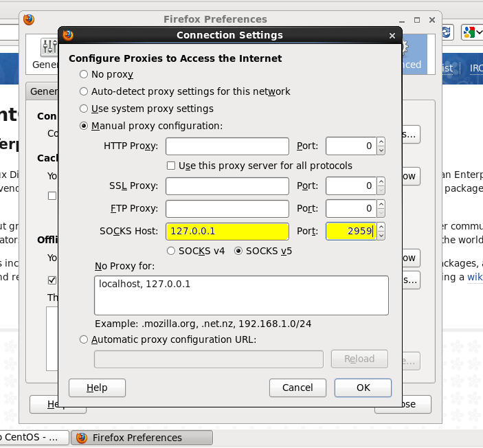Click the Firefox icon in Connection Settings title bar
The height and width of the screenshot is (448, 483).
68,35
